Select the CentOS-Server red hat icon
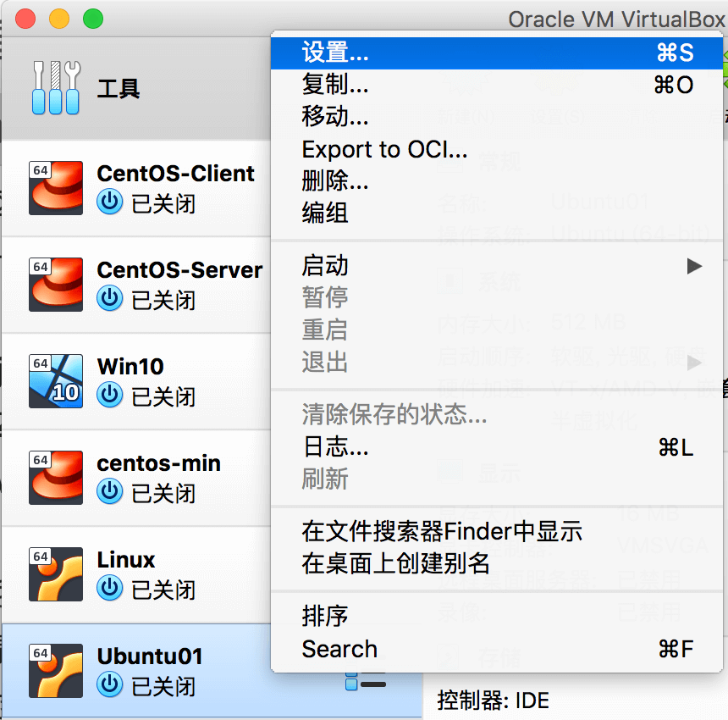 click(x=56, y=285)
